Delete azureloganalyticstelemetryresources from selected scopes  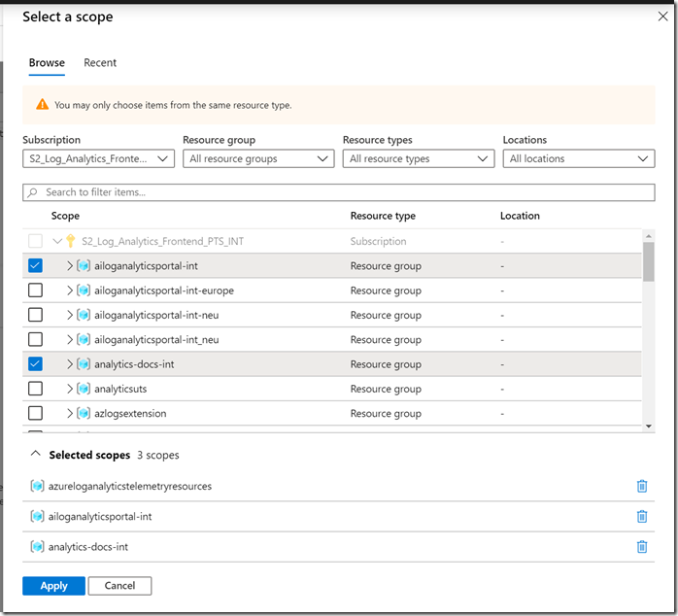(642, 486)
